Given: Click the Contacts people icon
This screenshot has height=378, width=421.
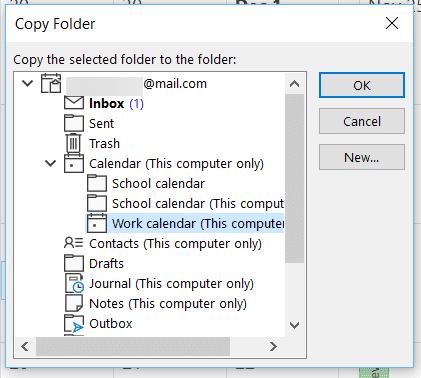Looking at the screenshot, I should click(x=73, y=243).
